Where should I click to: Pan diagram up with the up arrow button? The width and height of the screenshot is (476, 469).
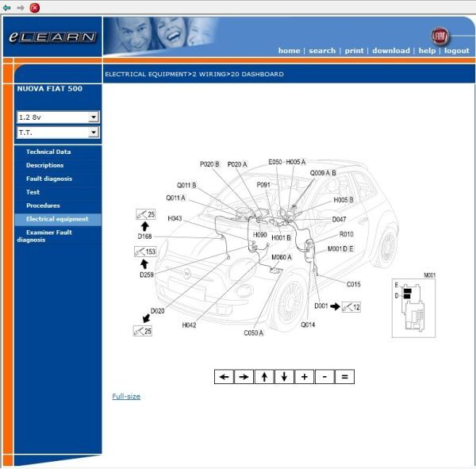[x=264, y=377]
